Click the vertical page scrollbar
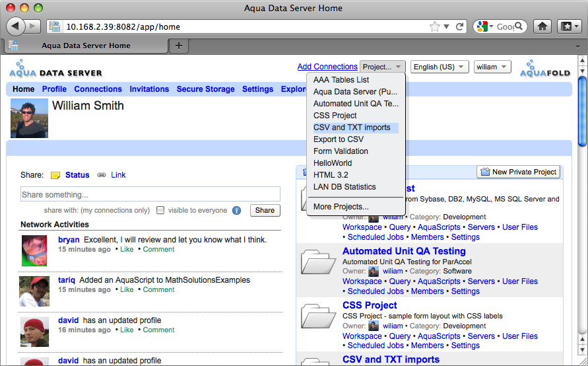This screenshot has height=366, width=588. 582,198
